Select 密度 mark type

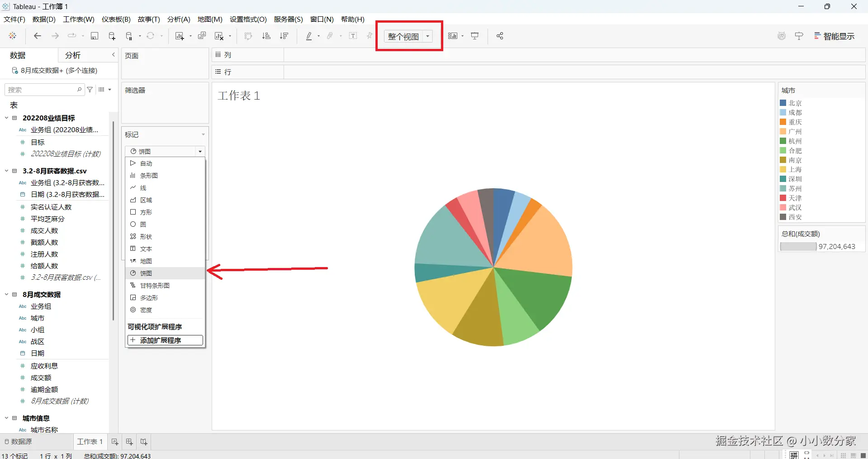tap(165, 310)
